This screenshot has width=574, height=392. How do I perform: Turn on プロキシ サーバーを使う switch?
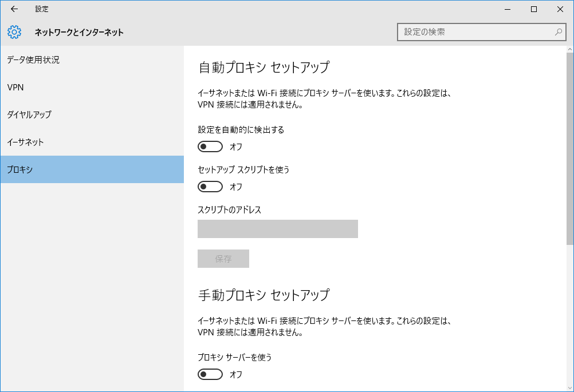tap(210, 375)
